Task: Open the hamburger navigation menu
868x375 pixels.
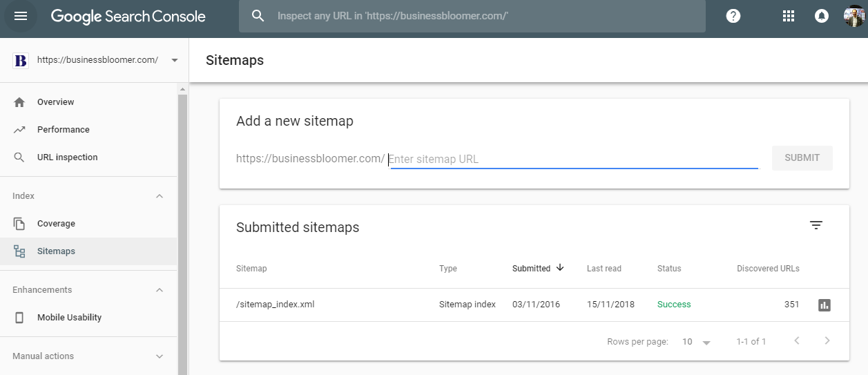Action: pos(21,16)
